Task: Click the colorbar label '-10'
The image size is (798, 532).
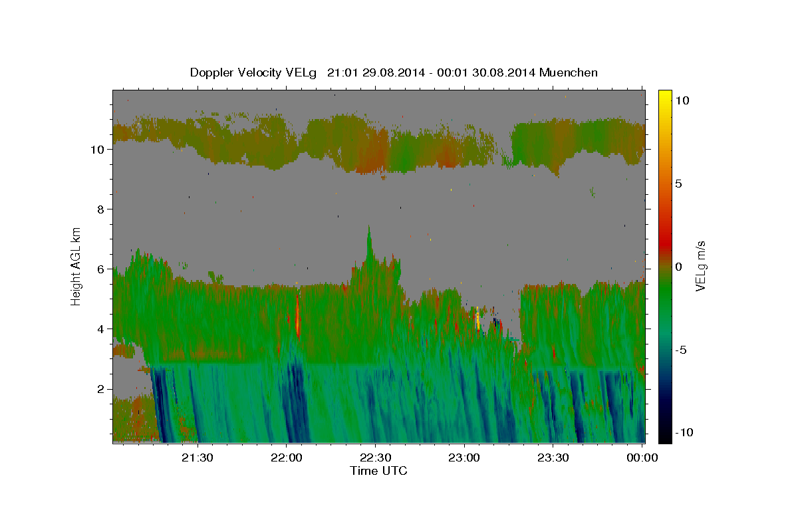Action: point(684,432)
